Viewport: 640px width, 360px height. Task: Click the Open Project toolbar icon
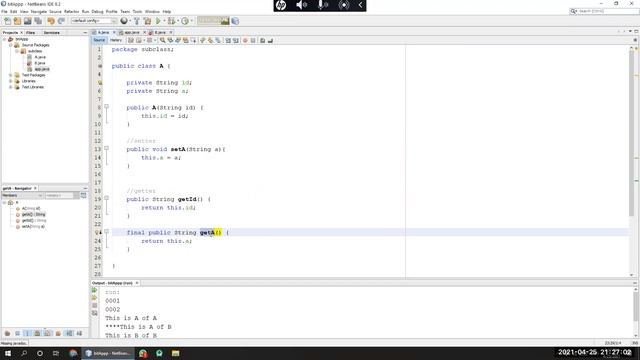[x=27, y=21]
